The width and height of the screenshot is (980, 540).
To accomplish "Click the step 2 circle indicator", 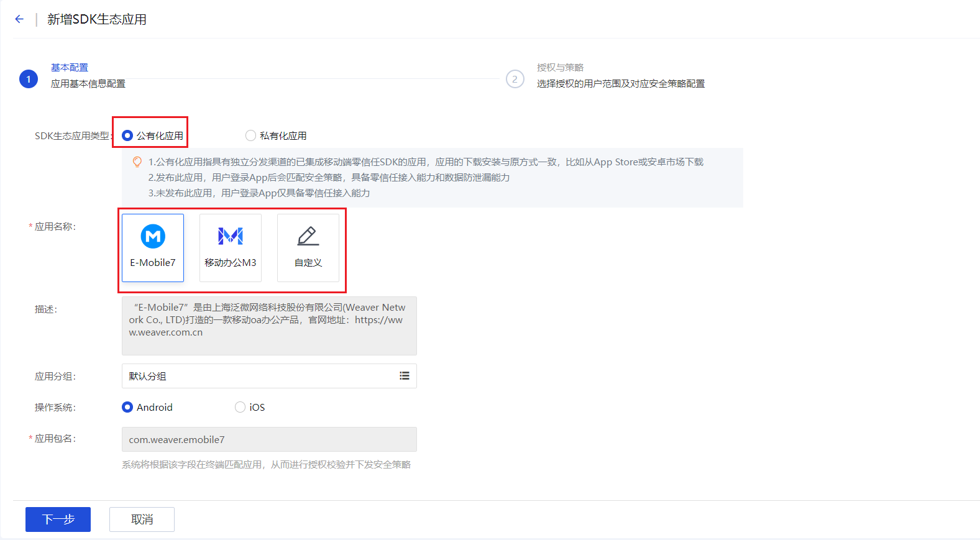I will [x=515, y=80].
